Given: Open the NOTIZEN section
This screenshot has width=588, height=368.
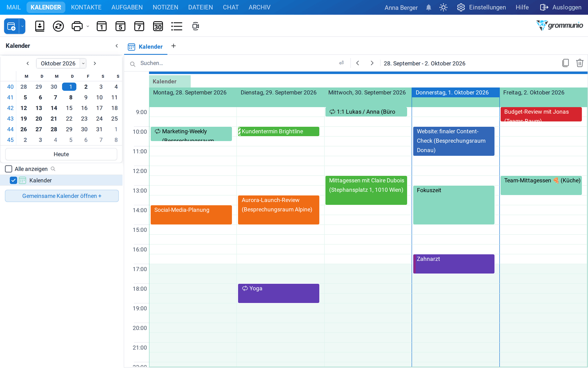Looking at the screenshot, I should point(165,7).
